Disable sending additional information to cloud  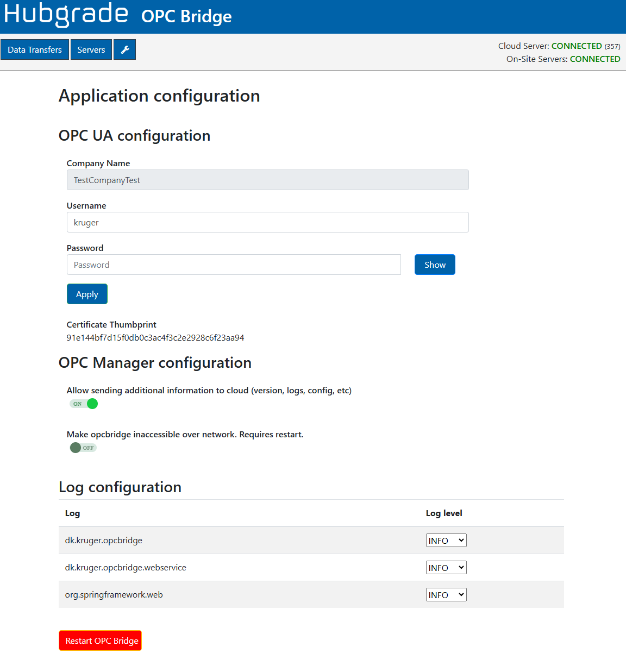(x=84, y=404)
